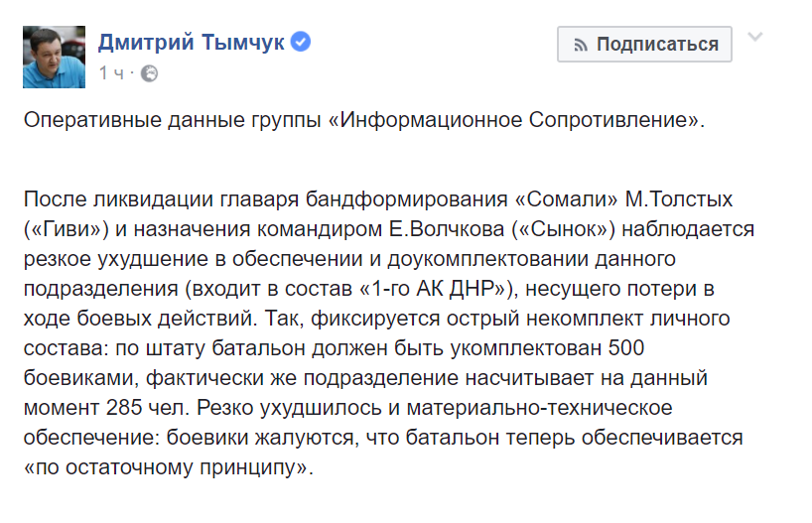Click the RSS feed icon beside Подписаться

pyautogui.click(x=581, y=45)
